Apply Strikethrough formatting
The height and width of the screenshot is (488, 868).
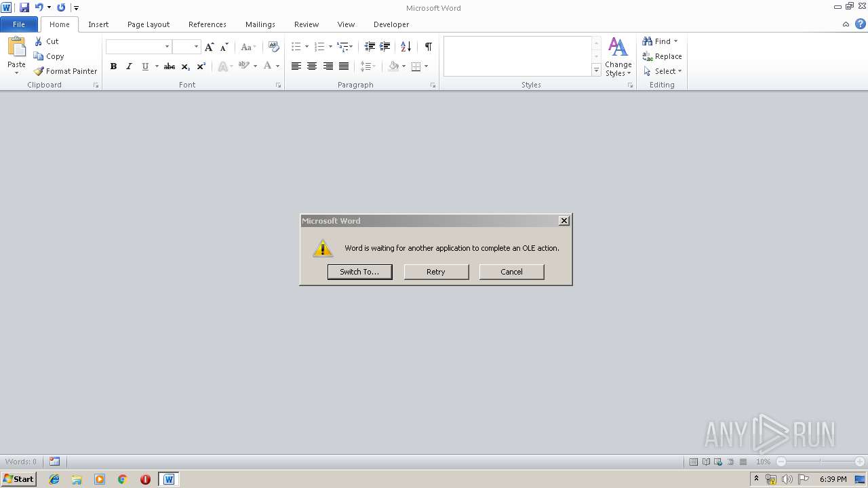170,66
